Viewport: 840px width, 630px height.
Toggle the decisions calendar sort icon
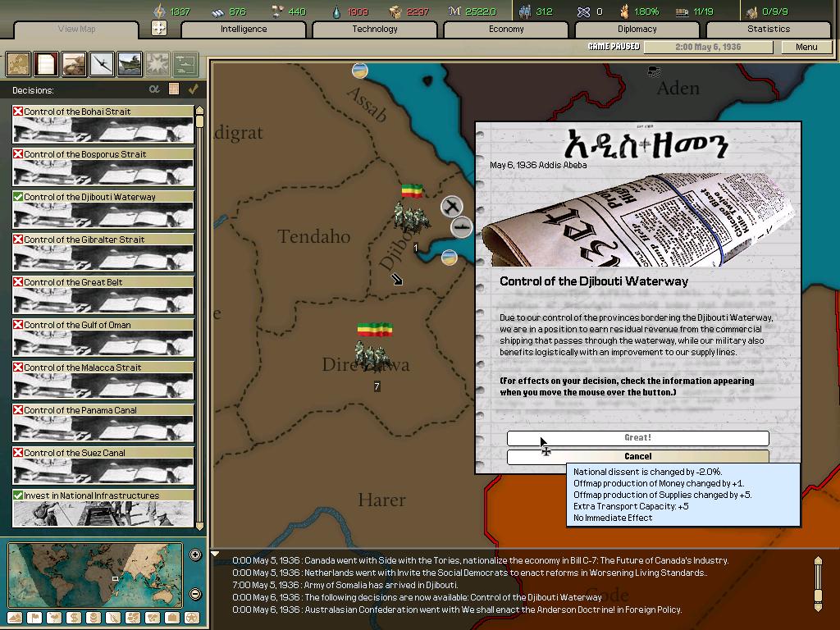[174, 89]
